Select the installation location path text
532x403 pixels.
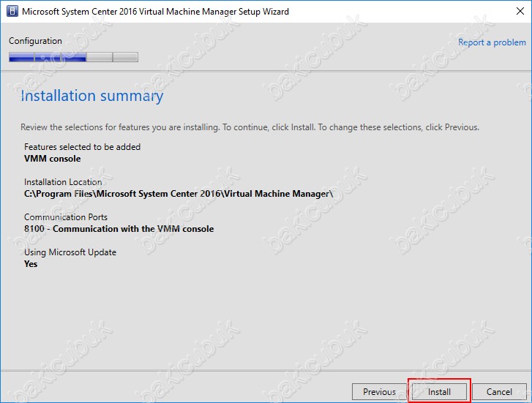pyautogui.click(x=179, y=194)
